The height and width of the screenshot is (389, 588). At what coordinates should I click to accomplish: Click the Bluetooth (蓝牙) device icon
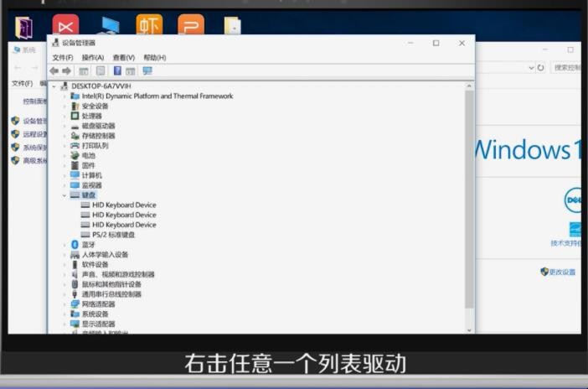75,245
